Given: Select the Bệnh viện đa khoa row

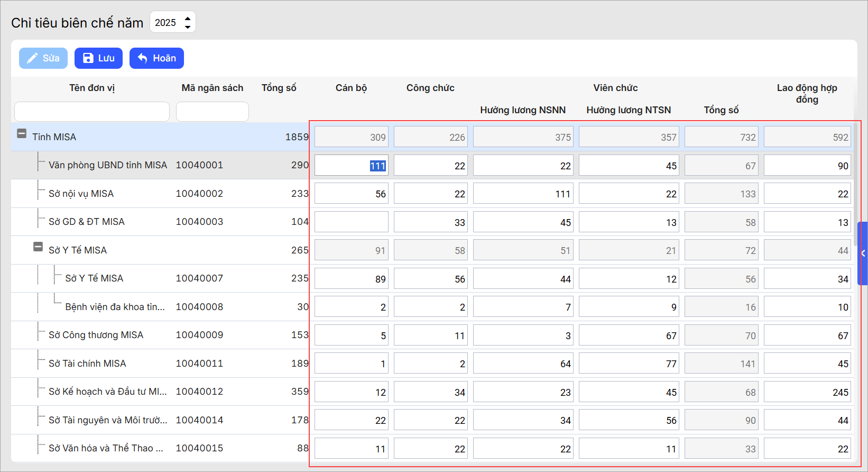Looking at the screenshot, I should pos(115,307).
